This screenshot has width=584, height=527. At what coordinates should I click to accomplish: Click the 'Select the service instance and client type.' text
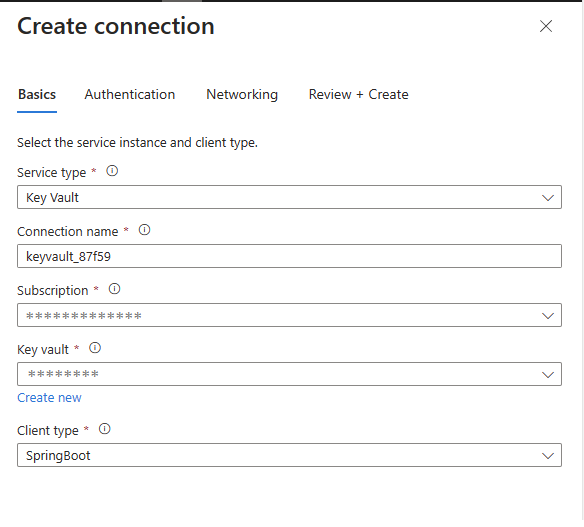[137, 143]
